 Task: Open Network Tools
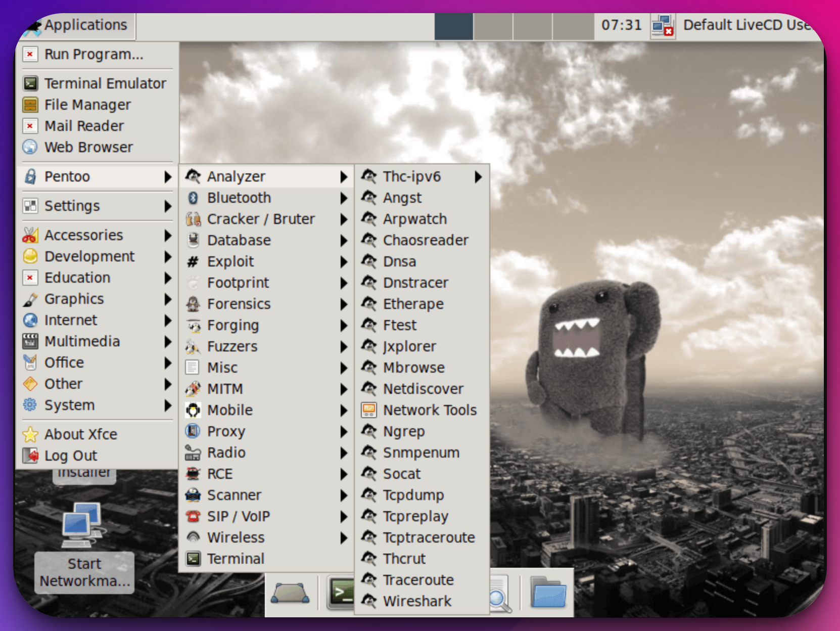tap(429, 410)
